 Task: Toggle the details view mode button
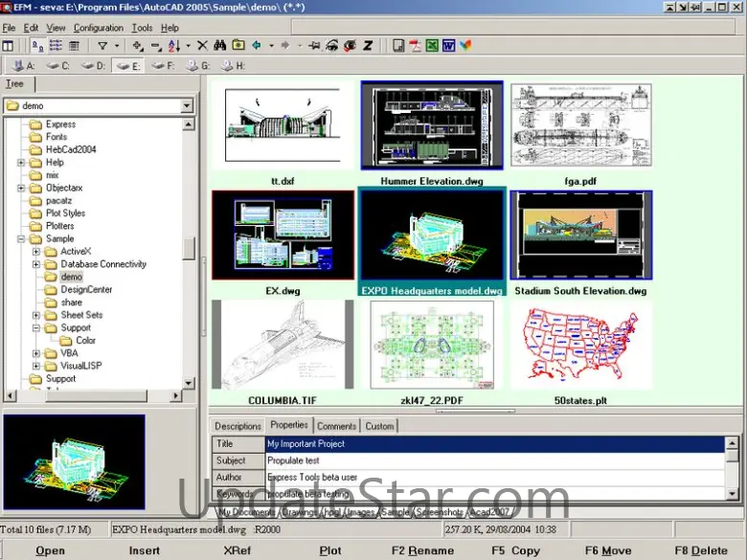coord(72,46)
